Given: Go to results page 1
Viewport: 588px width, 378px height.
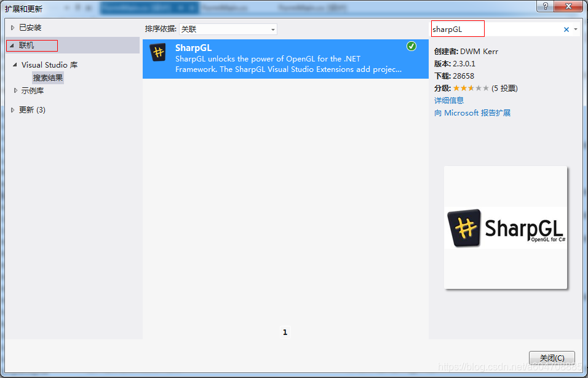Looking at the screenshot, I should click(285, 332).
